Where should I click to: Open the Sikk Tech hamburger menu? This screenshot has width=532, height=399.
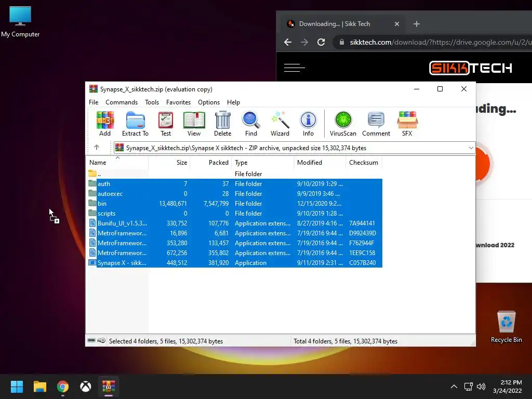pos(294,68)
